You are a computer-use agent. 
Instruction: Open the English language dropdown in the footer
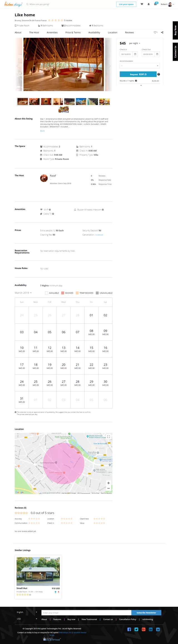27,612
